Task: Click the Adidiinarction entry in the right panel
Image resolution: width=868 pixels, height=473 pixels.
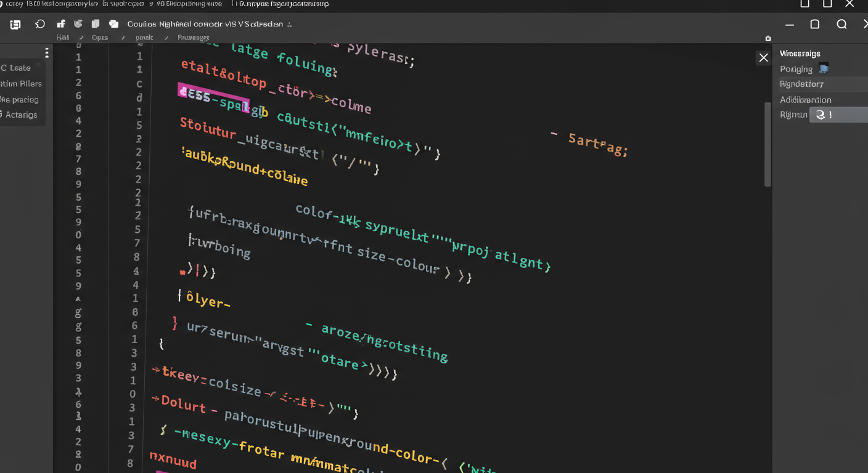Action: coord(805,99)
